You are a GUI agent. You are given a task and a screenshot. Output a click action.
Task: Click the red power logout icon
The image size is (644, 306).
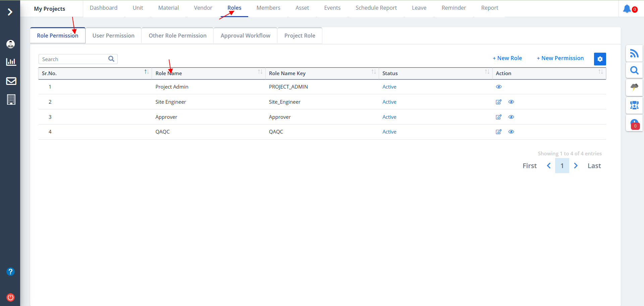[11, 297]
